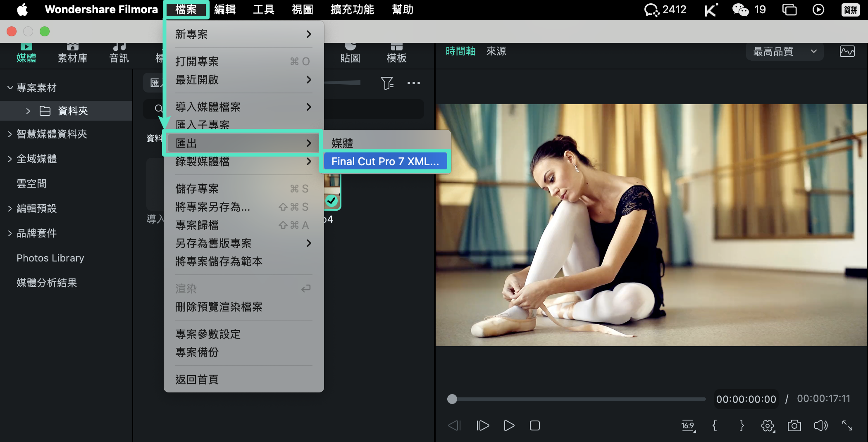Click the play button in preview controls
868x442 pixels.
tap(509, 425)
